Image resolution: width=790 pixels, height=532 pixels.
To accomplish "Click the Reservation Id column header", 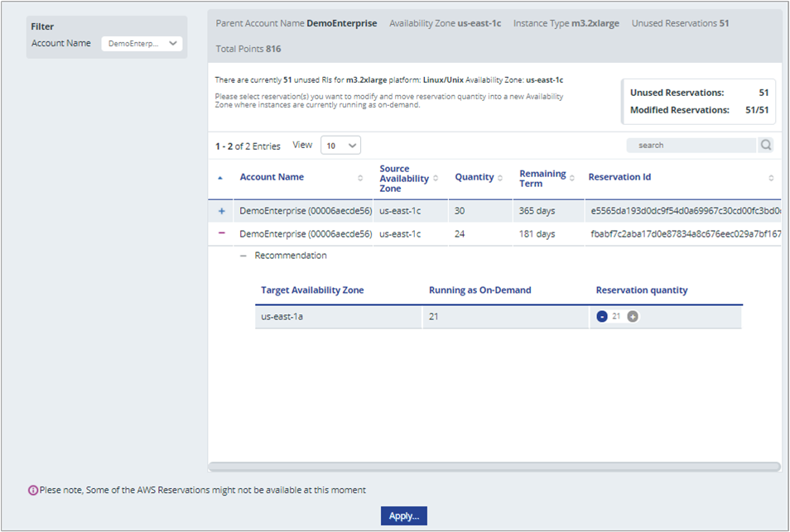I will click(619, 177).
